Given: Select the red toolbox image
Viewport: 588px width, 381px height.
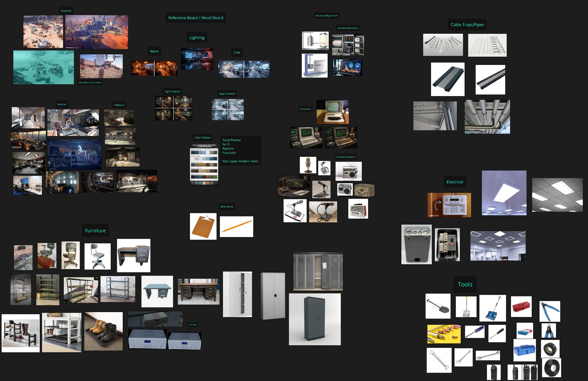Looking at the screenshot, I should 521,307.
